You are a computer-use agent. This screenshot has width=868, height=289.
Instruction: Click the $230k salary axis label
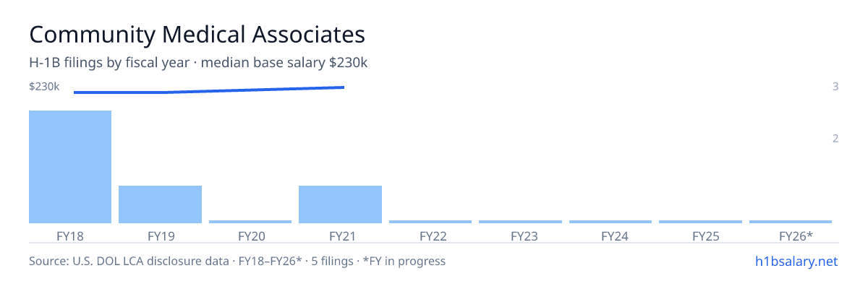pos(44,87)
